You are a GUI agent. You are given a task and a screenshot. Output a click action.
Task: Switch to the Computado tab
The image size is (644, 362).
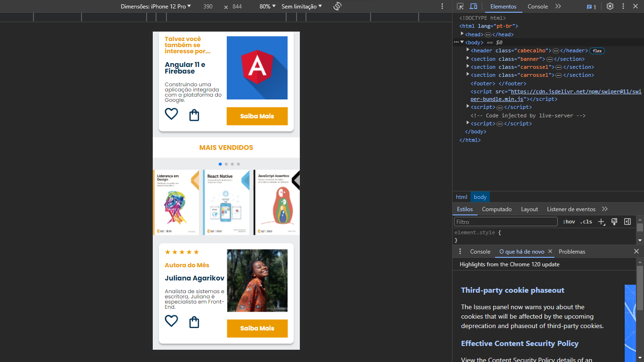pyautogui.click(x=496, y=209)
